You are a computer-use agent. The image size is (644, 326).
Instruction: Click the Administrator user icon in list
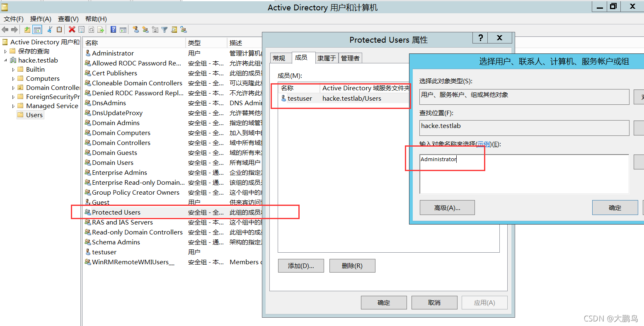click(88, 53)
